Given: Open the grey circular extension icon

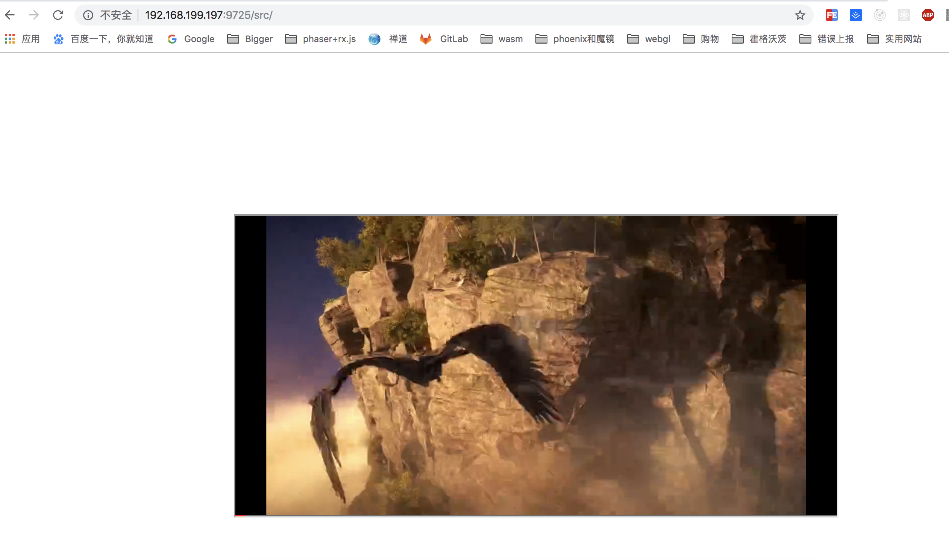Looking at the screenshot, I should [x=879, y=15].
